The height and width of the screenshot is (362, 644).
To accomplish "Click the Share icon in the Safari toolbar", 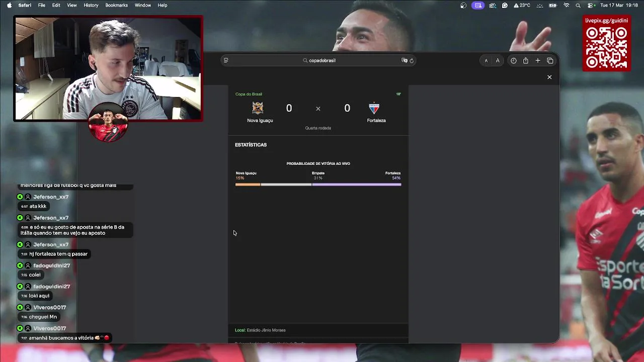I will pos(526,60).
